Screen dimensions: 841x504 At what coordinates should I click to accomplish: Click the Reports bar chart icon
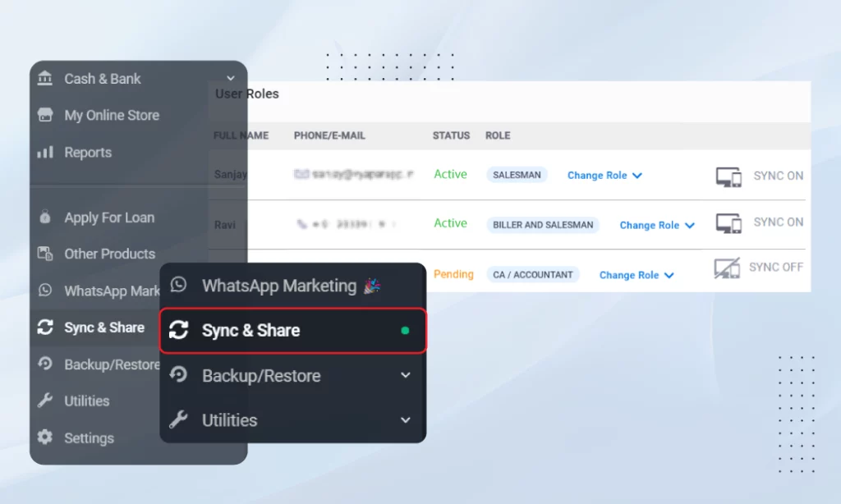coord(45,152)
